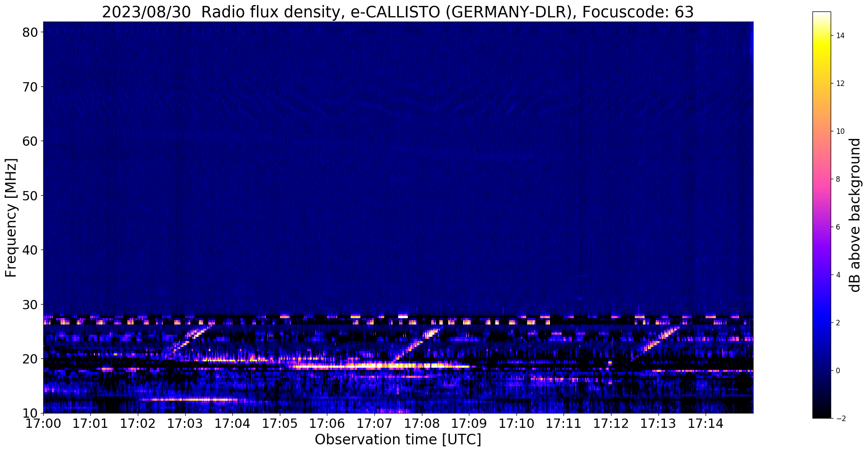This screenshot has width=868, height=452.
Task: Click the plot title mentioning e-CALLISTO GERMANY-DLR
Action: click(398, 12)
